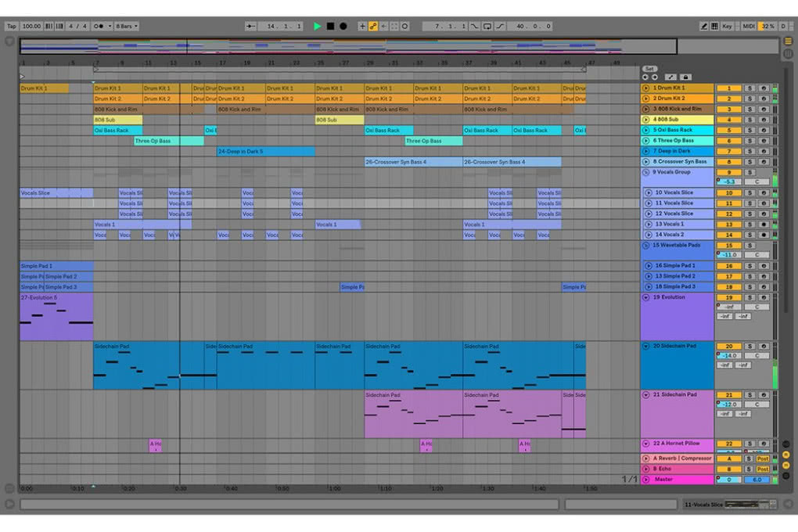798x532 pixels.
Task: Toggle the lock envelopes padlock icon
Action: point(685,77)
